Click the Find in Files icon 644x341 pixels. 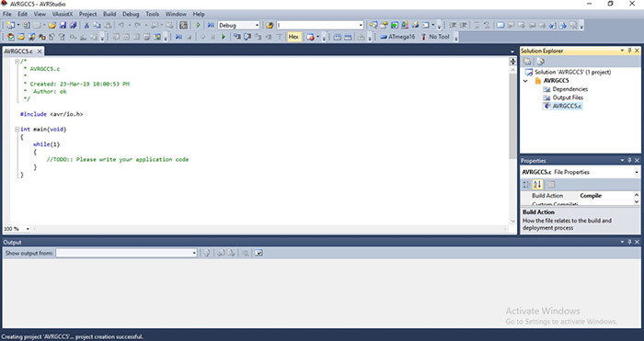click(x=270, y=26)
